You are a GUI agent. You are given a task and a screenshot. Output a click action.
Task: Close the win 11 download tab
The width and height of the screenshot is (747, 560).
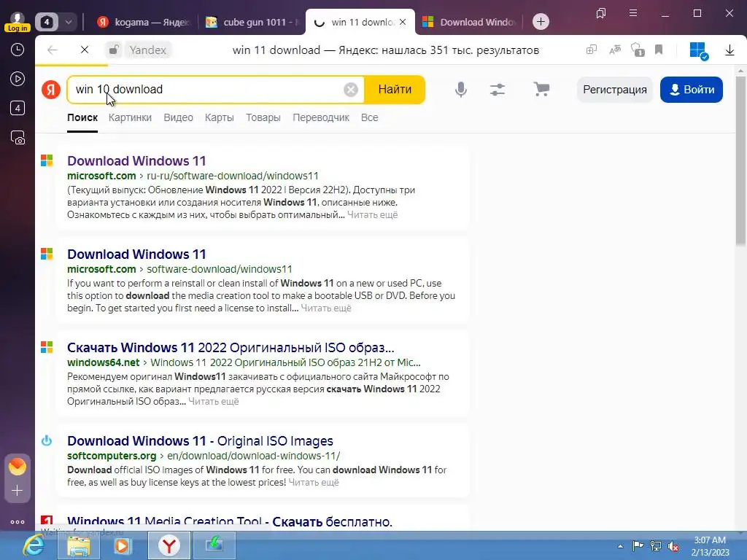[x=403, y=22]
